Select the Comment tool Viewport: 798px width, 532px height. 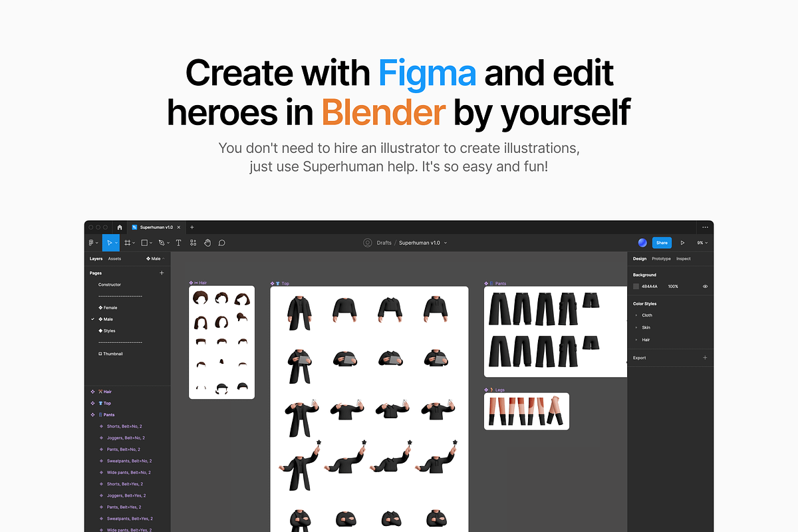pos(222,243)
